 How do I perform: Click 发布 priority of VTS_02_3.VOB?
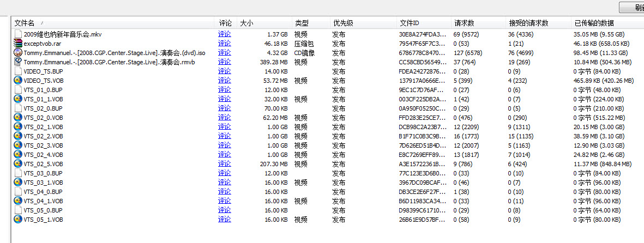click(x=339, y=145)
